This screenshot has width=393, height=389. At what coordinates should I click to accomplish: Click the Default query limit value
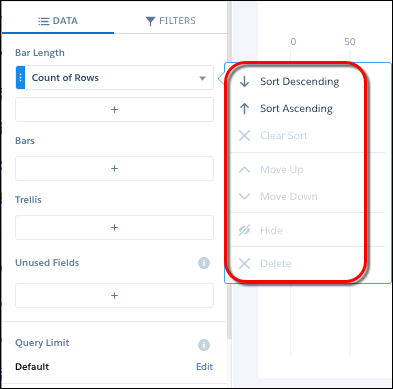[x=32, y=367]
